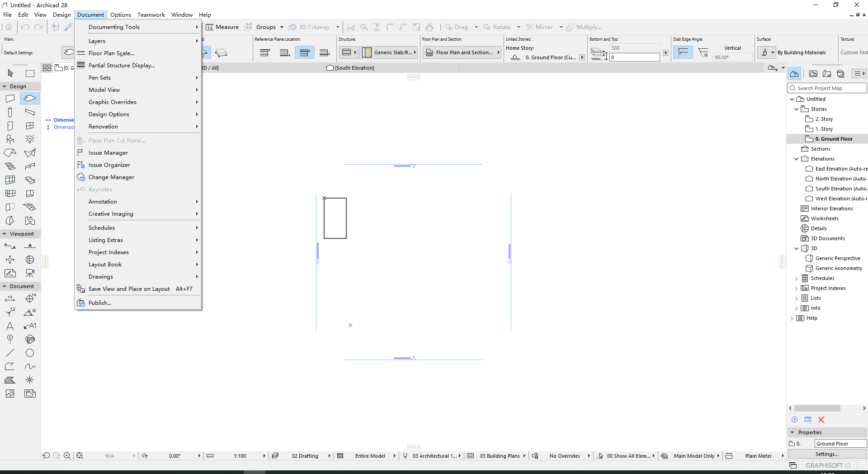
Task: Delete item with red X in navigator
Action: 821,420
